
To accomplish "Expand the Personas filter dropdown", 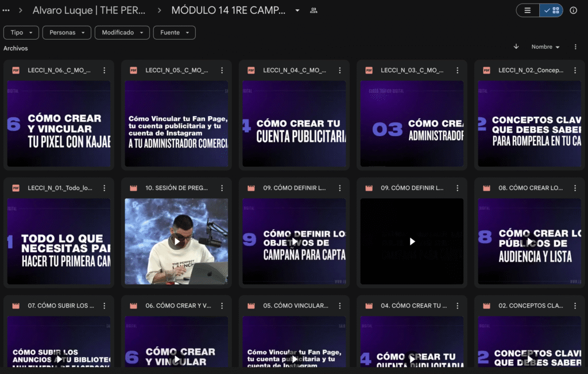I will [x=67, y=33].
